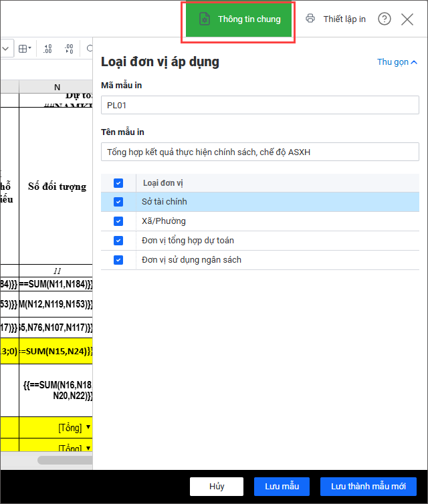
Task: Uncheck the Xã/Phường checkbox
Action: pos(118,221)
